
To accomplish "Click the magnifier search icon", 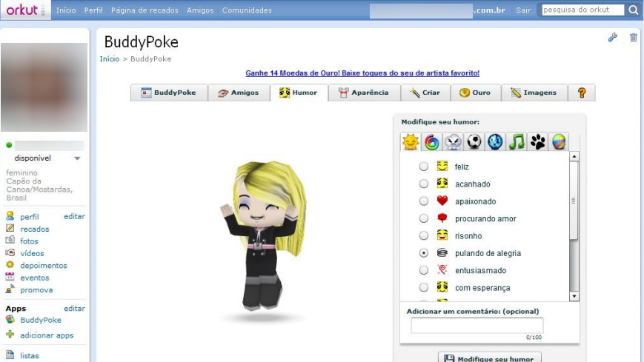I will [634, 10].
